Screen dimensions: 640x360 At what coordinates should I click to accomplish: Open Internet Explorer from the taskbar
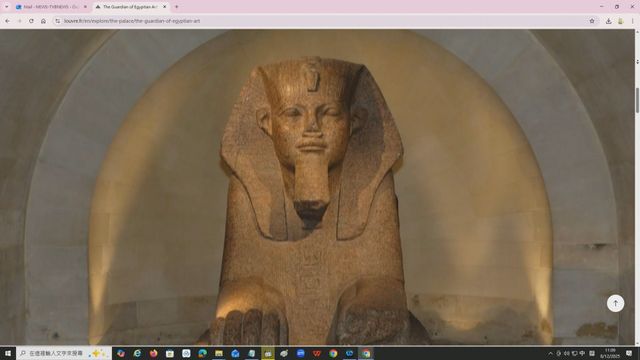point(137,353)
